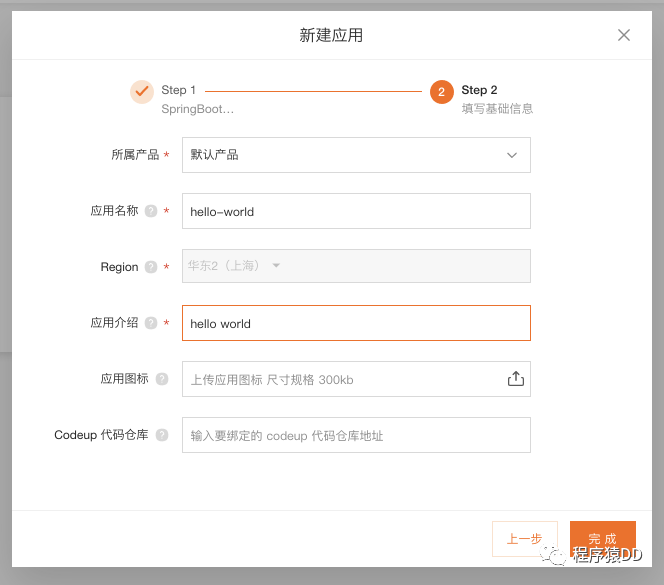Open the 所属产品 dropdown
664x585 pixels.
(356, 155)
